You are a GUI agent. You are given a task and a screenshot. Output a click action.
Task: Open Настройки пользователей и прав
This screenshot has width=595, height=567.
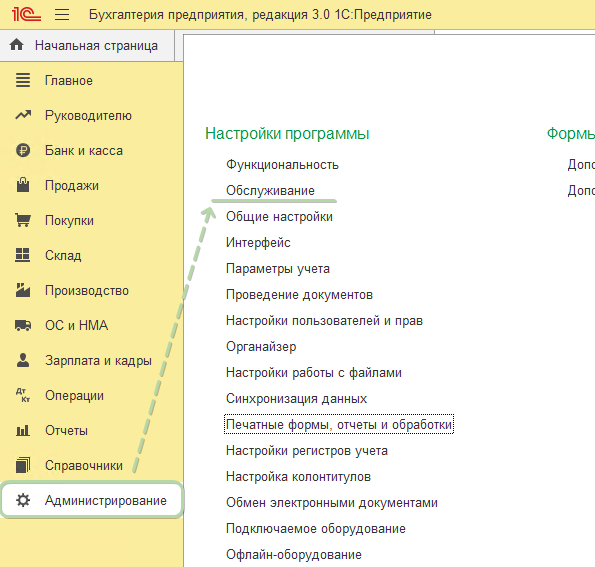point(324,321)
